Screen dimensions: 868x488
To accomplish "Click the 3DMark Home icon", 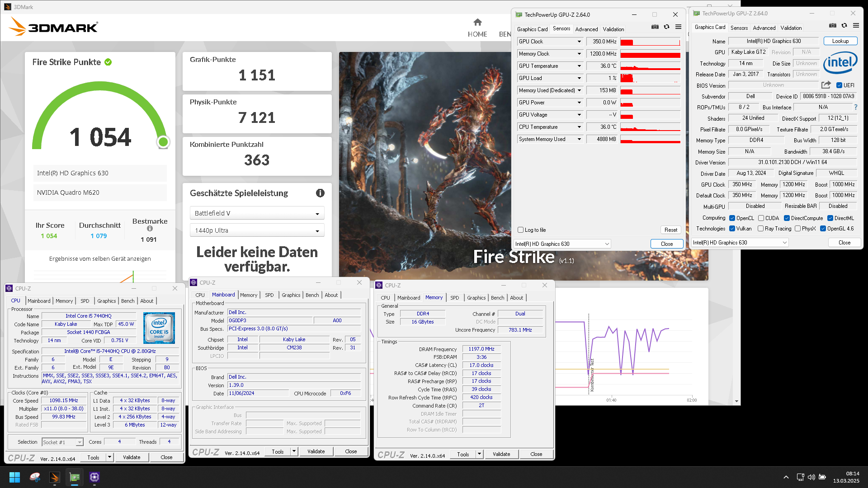I will (x=477, y=22).
